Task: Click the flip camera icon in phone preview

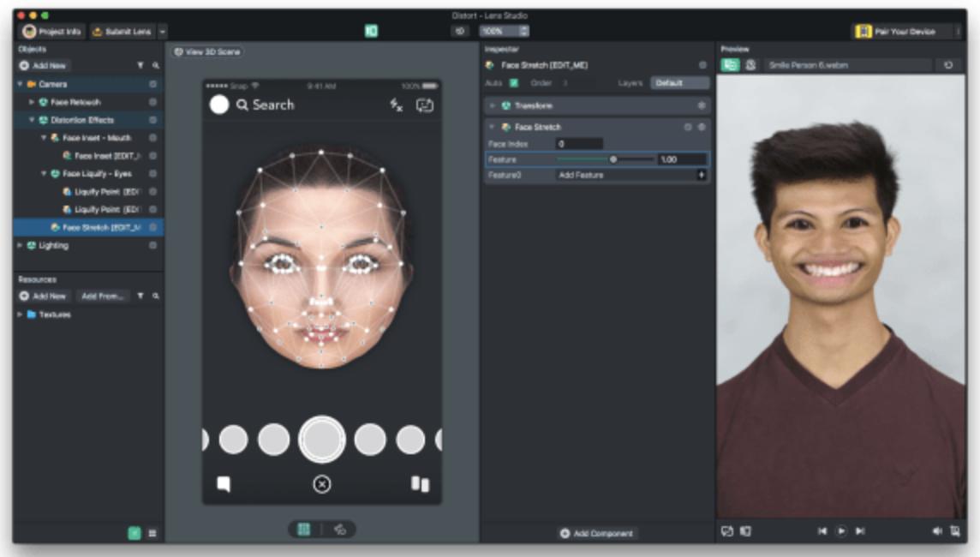Action: (x=425, y=105)
